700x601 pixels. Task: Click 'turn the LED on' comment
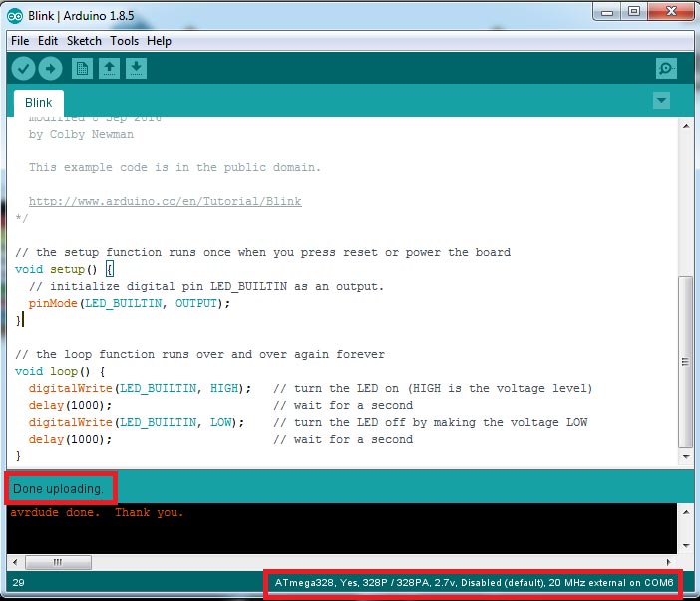click(x=433, y=388)
